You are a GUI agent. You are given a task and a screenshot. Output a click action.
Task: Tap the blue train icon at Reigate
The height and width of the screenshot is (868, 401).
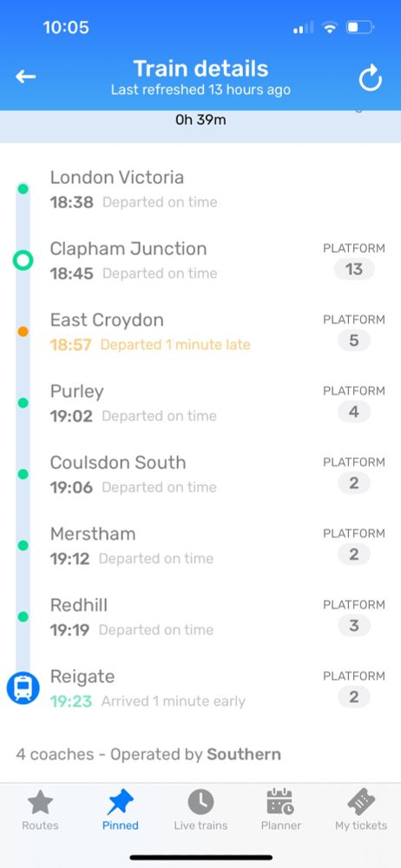pyautogui.click(x=23, y=688)
